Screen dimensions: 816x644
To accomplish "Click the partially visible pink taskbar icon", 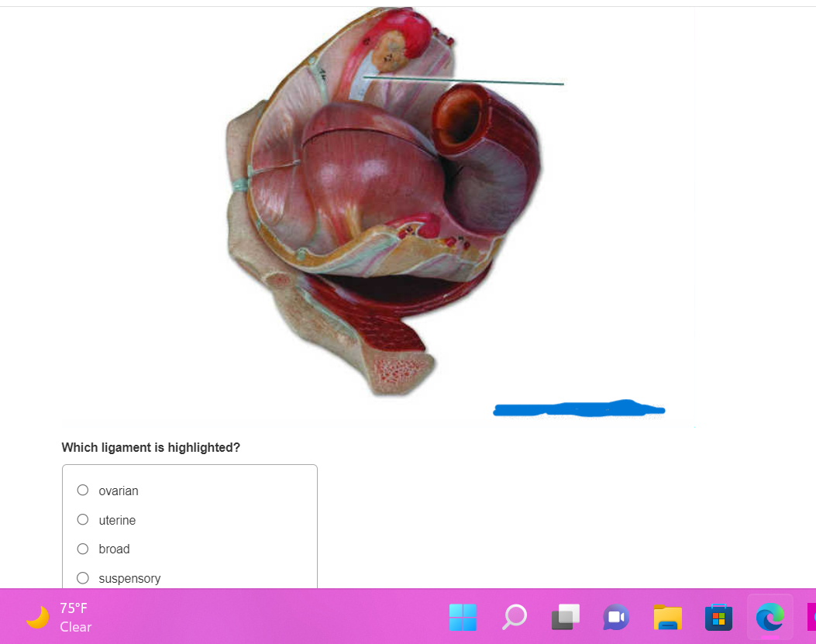I will click(811, 618).
